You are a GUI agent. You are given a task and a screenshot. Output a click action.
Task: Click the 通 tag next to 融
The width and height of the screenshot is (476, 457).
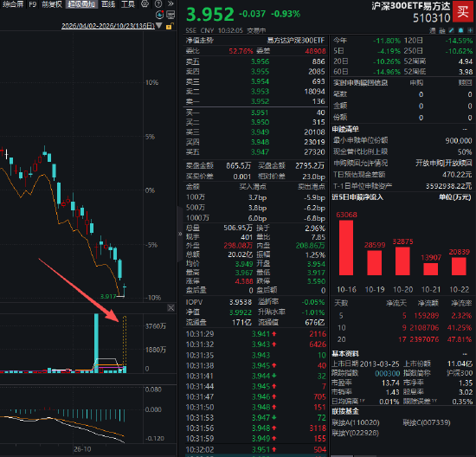[432, 30]
